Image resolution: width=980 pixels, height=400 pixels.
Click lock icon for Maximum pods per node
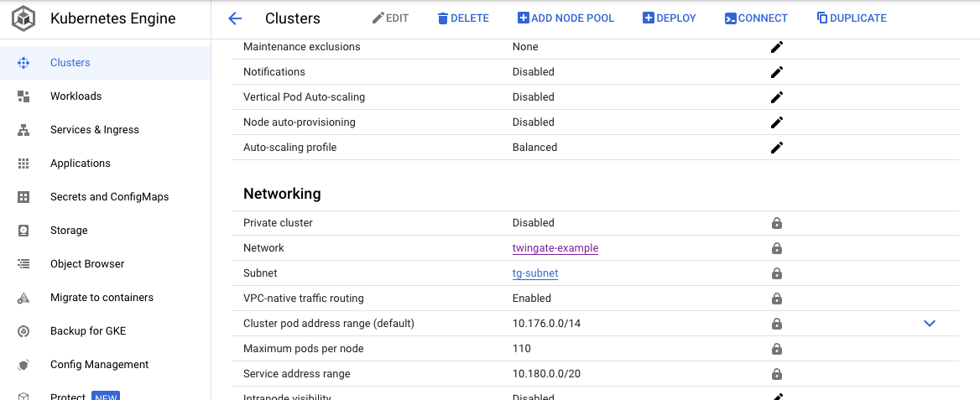(x=777, y=349)
